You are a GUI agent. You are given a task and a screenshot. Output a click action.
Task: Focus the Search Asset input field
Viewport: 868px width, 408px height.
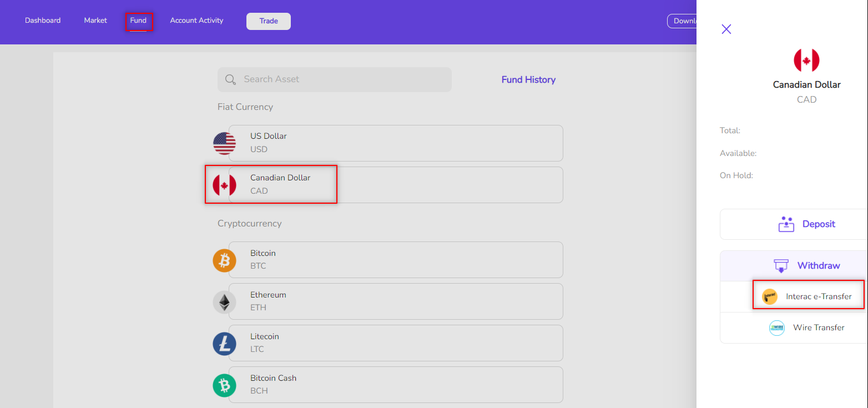(344, 80)
